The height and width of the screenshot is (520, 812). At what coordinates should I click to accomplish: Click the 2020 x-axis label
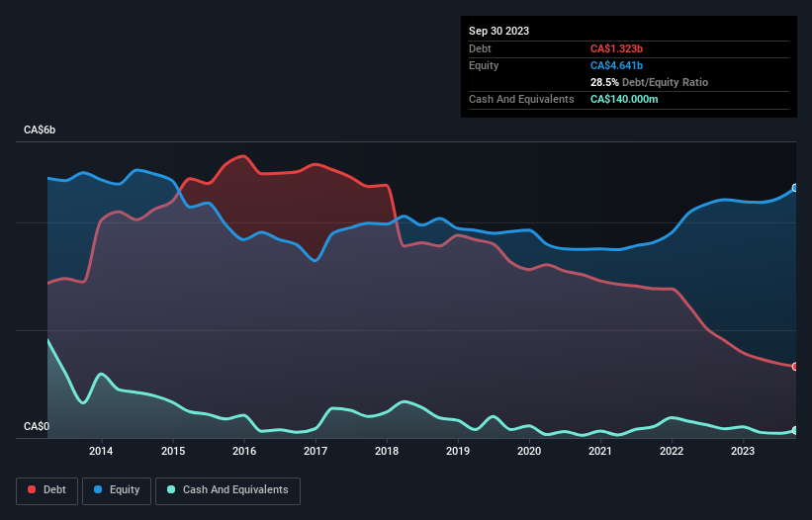pos(529,451)
